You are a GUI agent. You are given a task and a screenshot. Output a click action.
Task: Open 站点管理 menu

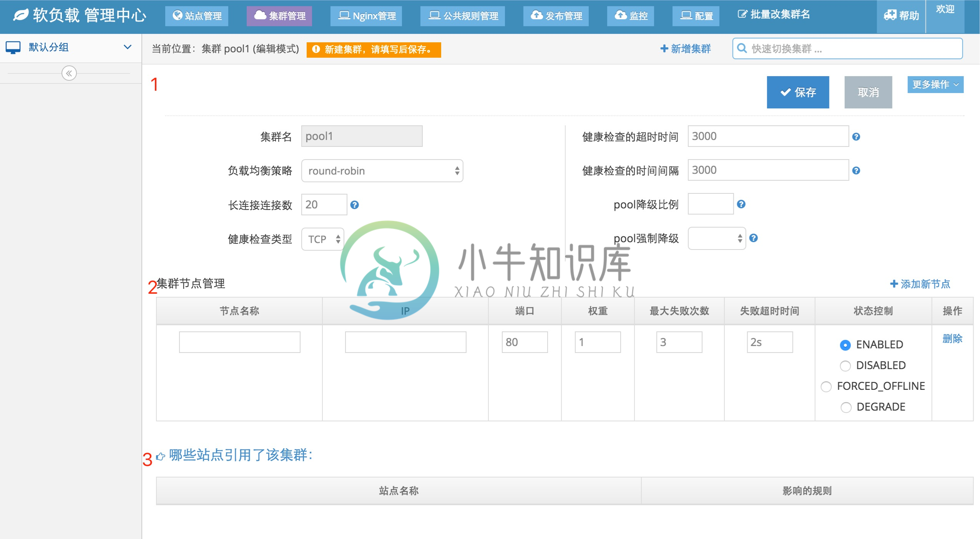(x=197, y=16)
